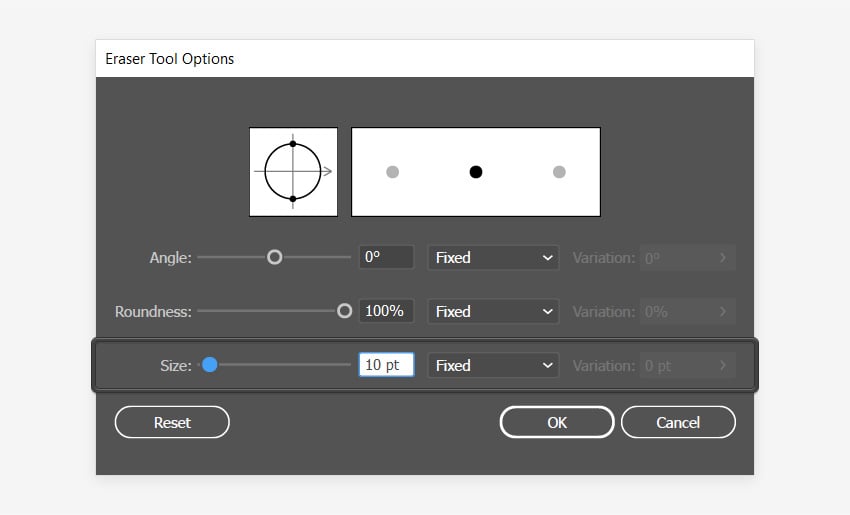Click the top handle on the brush shape circle
The width and height of the screenshot is (850, 515).
292,144
